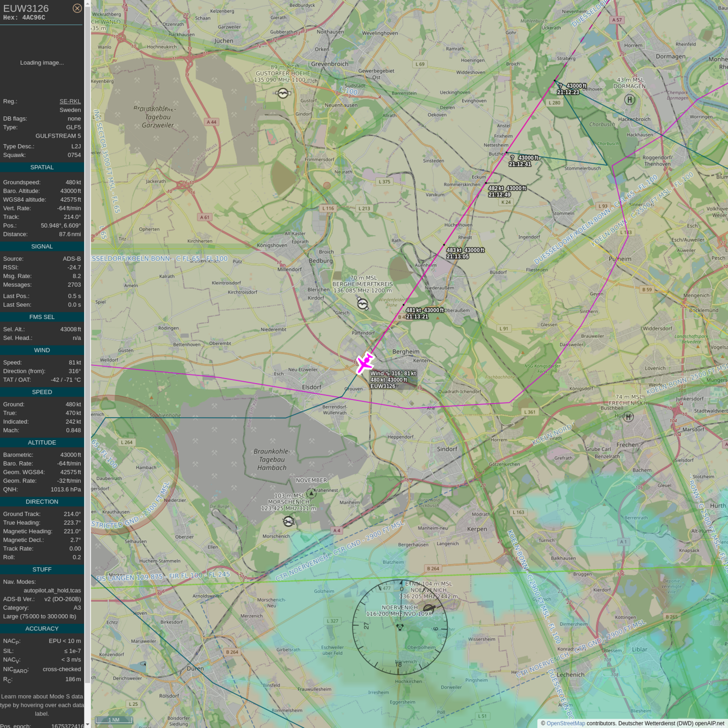Close the EUW3126 aircraft info panel

[77, 8]
